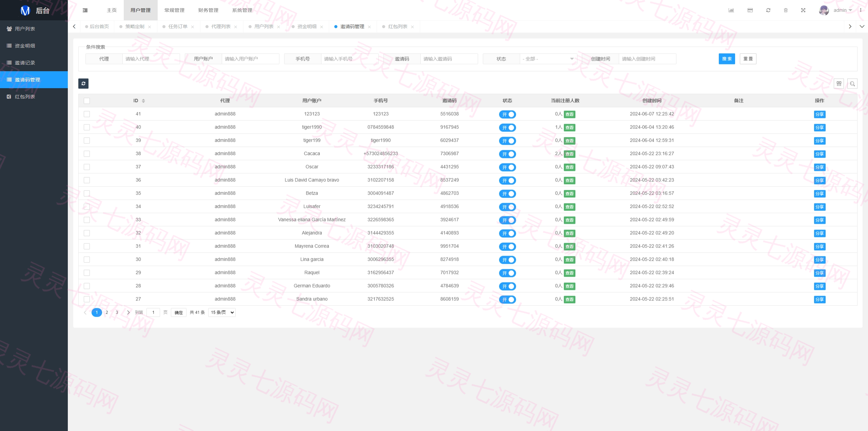Screen dimensions: 868x431
Task: Click 查看 button for Cacaca row
Action: 570,154
